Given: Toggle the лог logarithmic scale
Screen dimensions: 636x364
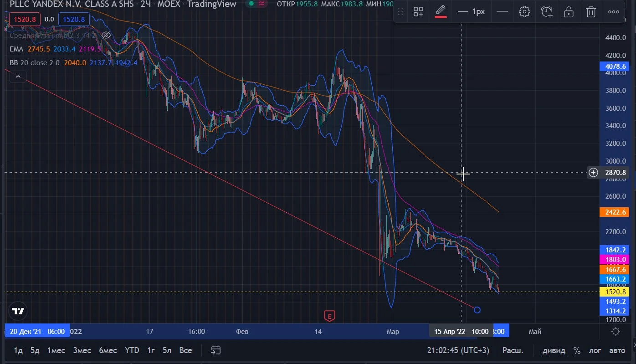Looking at the screenshot, I should (x=595, y=350).
